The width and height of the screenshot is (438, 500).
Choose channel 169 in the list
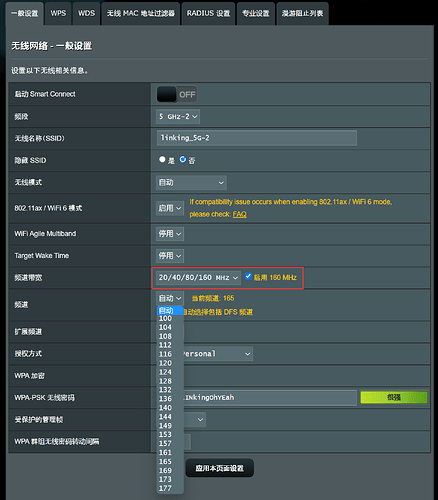(170, 471)
